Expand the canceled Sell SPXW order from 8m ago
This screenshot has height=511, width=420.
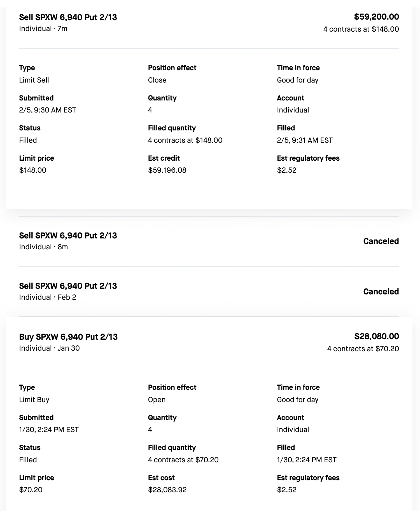(68, 236)
